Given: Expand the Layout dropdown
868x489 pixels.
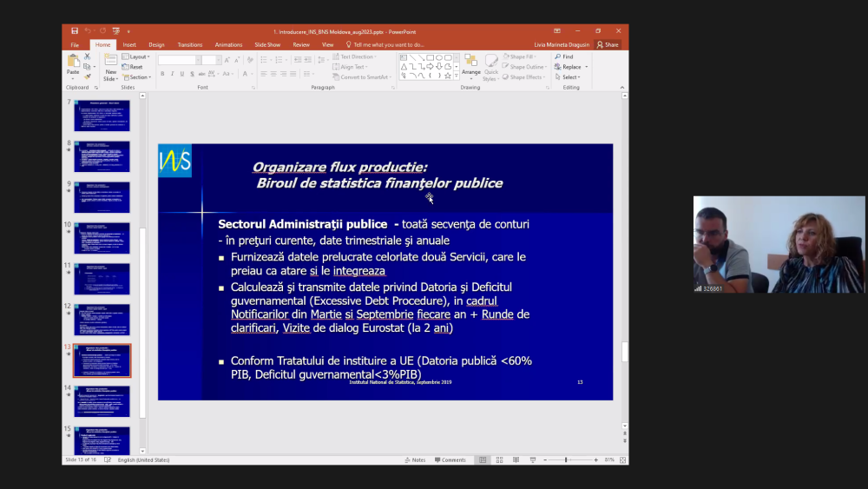Looking at the screenshot, I should tap(136, 56).
